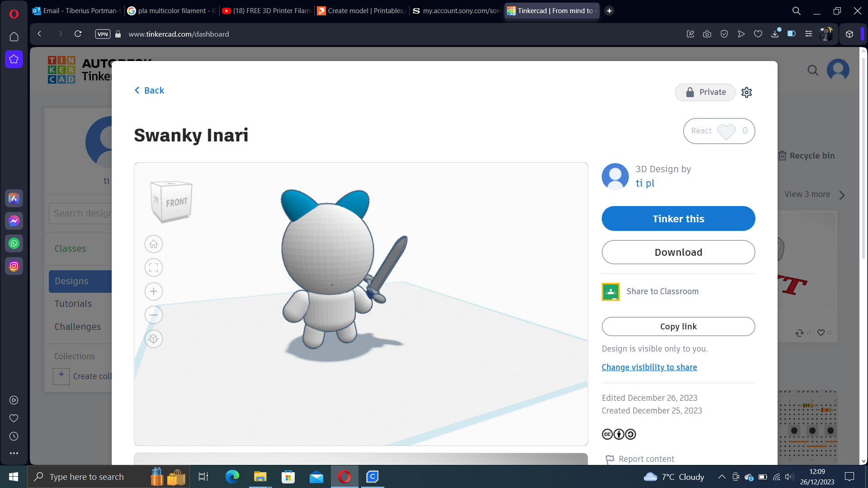Expand the View 3 more section

(x=815, y=194)
